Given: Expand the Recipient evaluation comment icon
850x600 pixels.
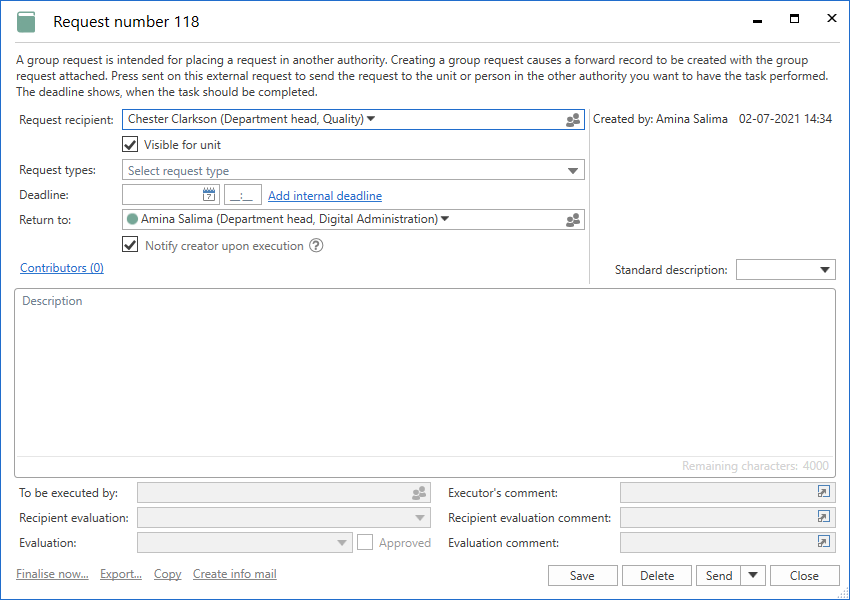Looking at the screenshot, I should pos(824,517).
